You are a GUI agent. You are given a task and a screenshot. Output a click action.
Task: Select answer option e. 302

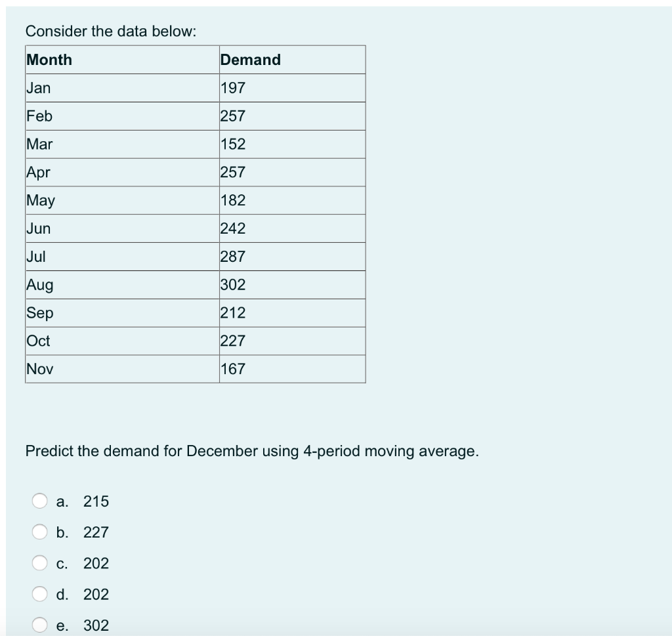(x=39, y=625)
